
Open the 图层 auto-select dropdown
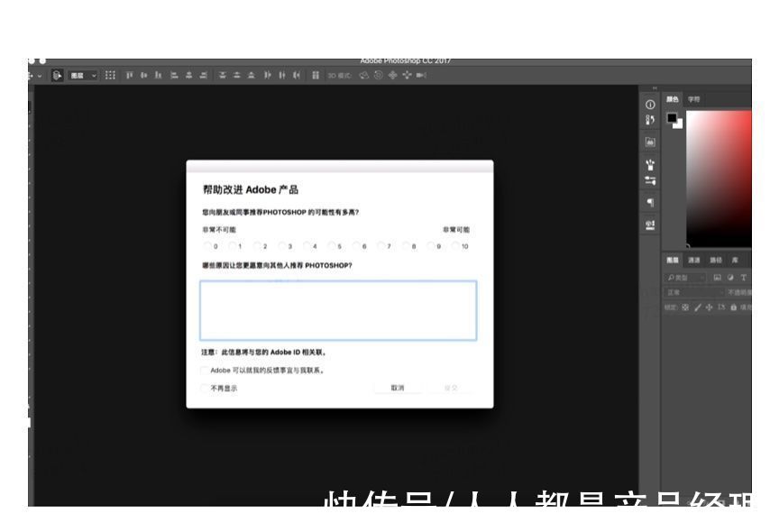pos(83,75)
